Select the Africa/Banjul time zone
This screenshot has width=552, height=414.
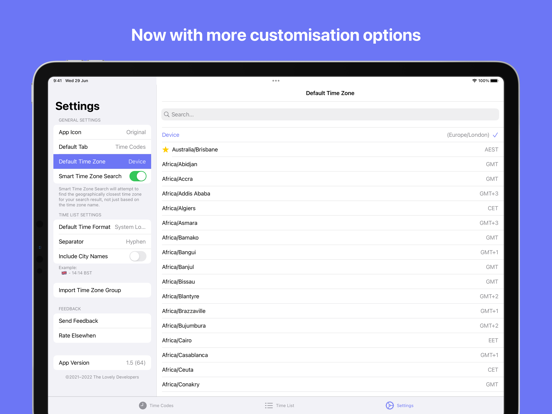tap(330, 267)
